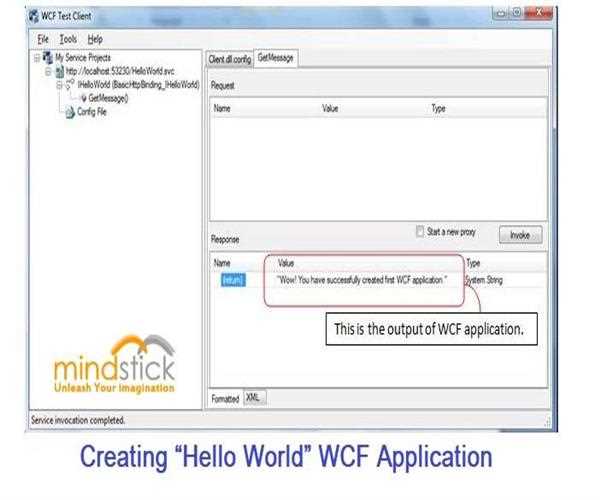Select the Formatted response tab

(x=225, y=399)
